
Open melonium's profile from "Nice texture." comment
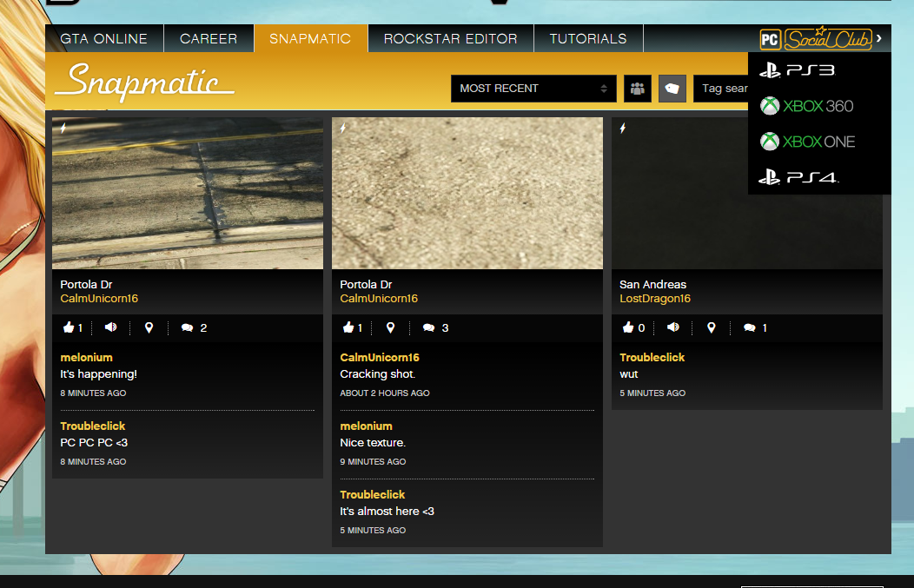366,426
